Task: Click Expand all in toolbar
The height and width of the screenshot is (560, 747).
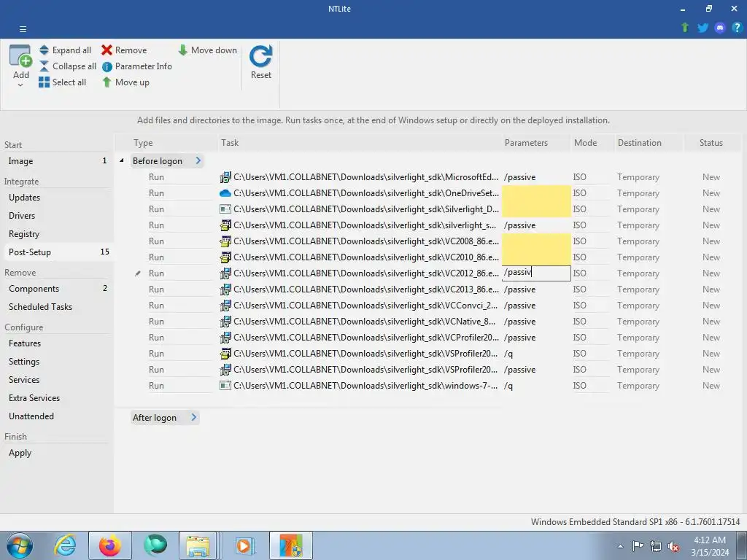Action: tap(65, 50)
